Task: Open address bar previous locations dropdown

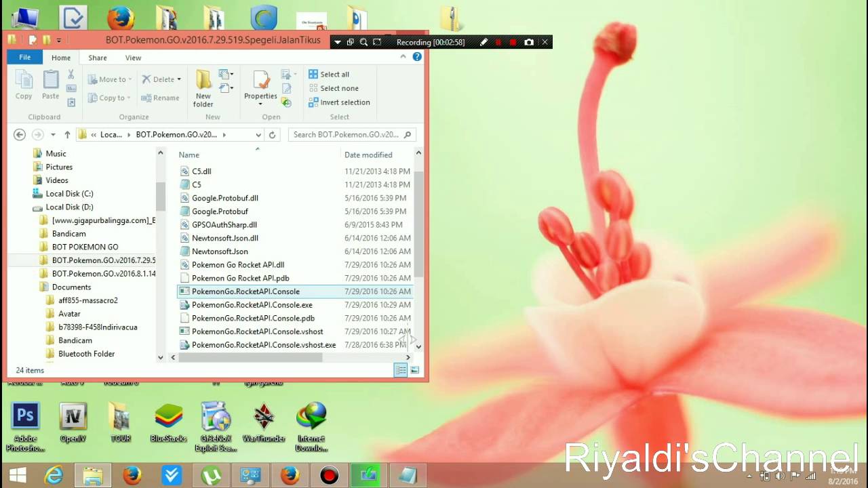Action: (258, 135)
